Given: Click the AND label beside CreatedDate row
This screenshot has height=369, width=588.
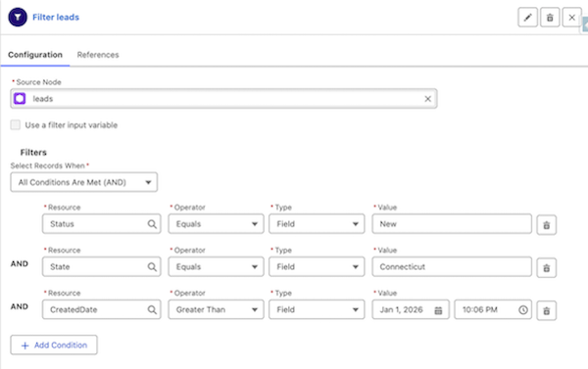Looking at the screenshot, I should pyautogui.click(x=20, y=306).
